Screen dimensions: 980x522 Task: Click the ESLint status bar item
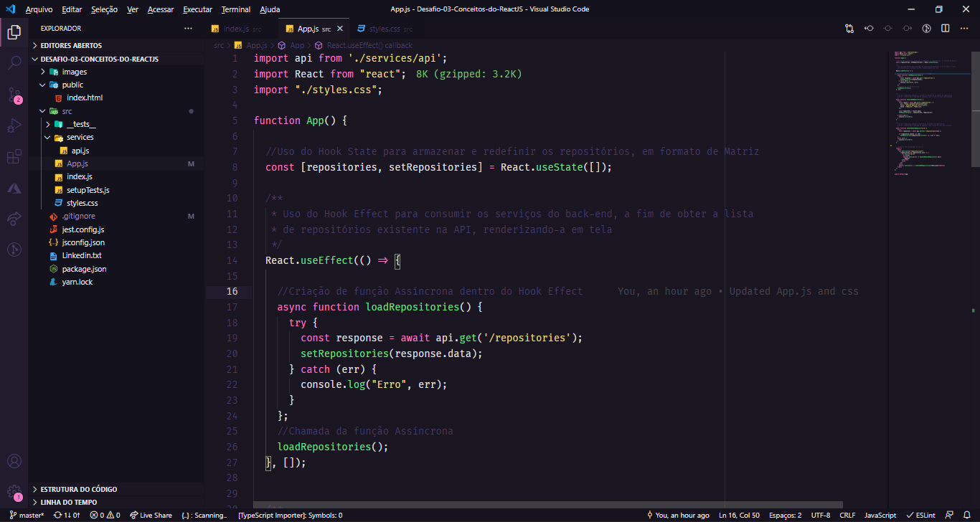920,515
